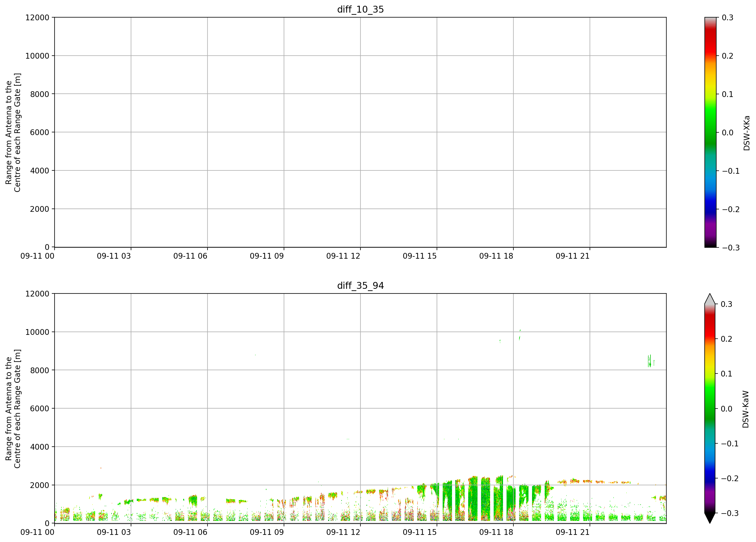Click '12000' y-tick on diff_35_94 plot
This screenshot has height=542, width=756.
37,293
